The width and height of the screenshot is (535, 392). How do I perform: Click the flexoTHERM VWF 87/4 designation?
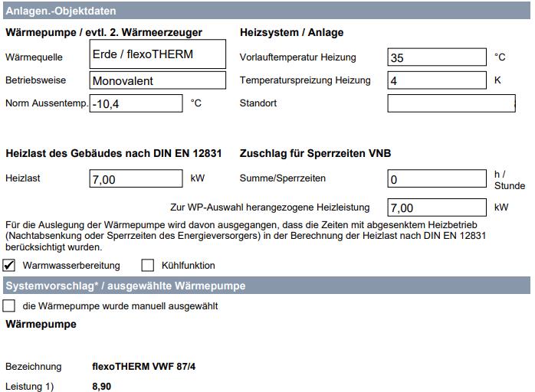pyautogui.click(x=144, y=367)
